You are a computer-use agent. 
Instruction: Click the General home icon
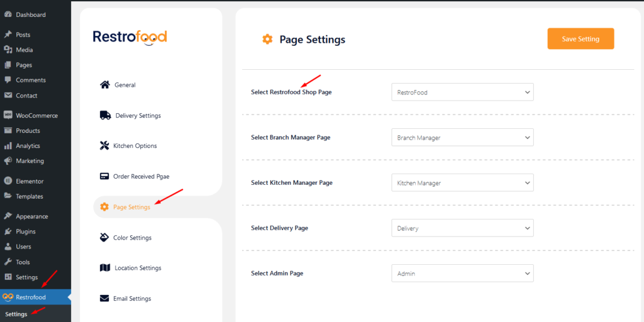pyautogui.click(x=105, y=85)
